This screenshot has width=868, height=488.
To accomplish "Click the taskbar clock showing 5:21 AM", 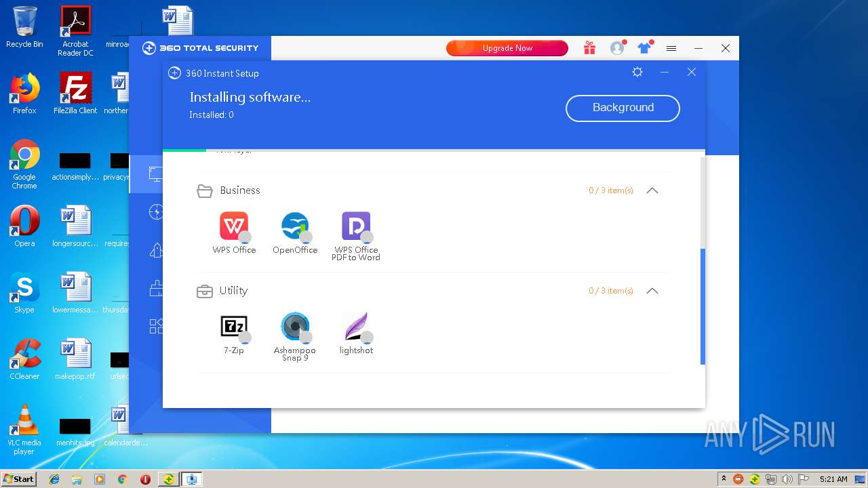I will tap(833, 479).
